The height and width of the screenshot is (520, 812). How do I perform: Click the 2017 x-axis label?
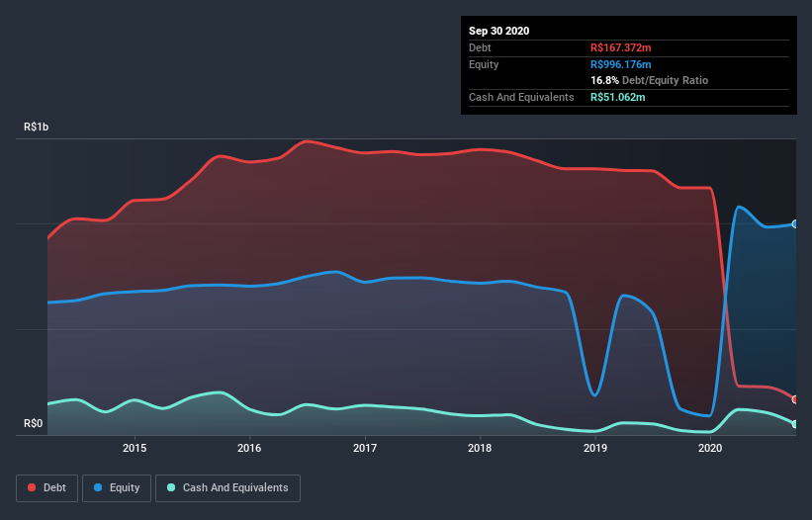pyautogui.click(x=365, y=448)
